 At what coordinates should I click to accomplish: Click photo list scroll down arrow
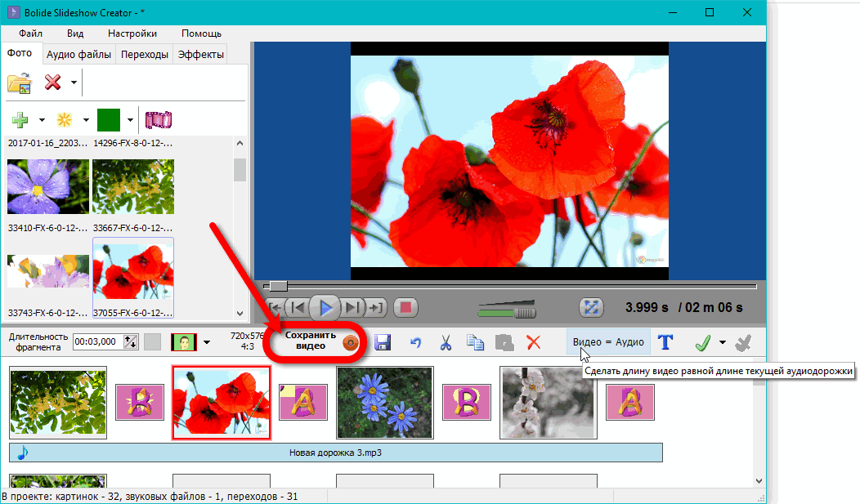[x=240, y=314]
